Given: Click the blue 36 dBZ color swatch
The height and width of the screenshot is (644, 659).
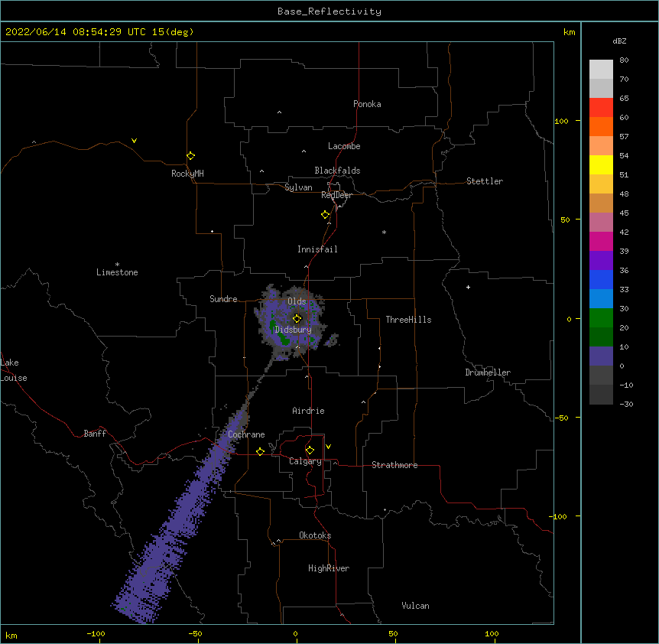Looking at the screenshot, I should pyautogui.click(x=601, y=279).
